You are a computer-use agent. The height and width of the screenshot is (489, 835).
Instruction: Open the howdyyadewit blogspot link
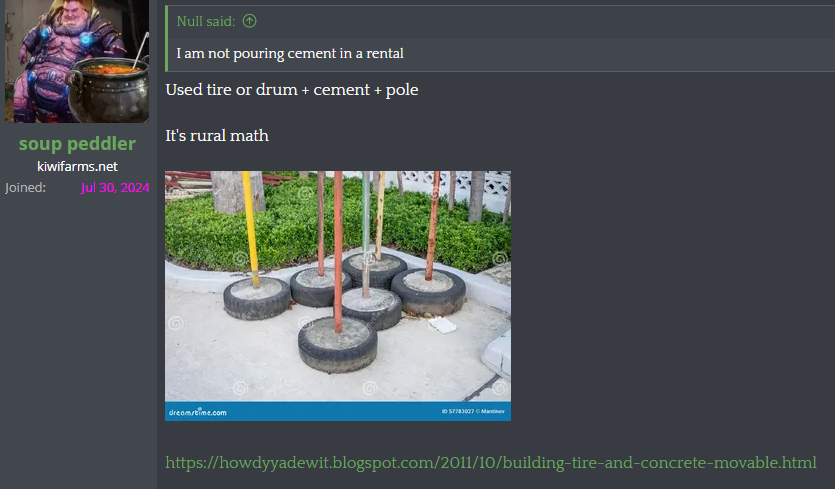point(490,462)
